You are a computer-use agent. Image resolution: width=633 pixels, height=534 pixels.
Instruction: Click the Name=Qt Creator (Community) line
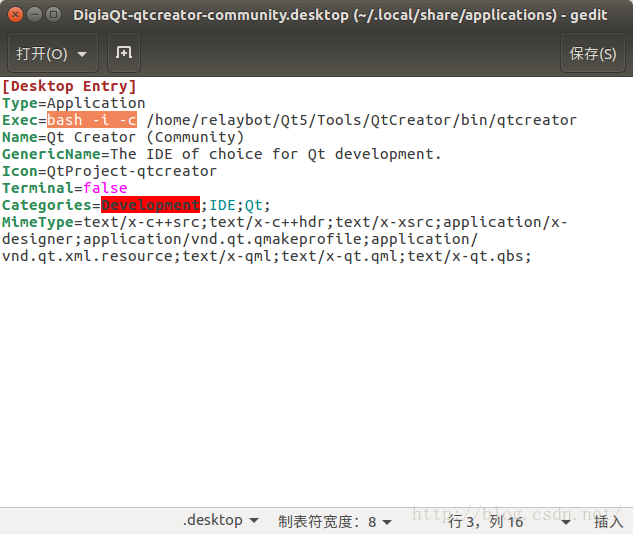pyautogui.click(x=123, y=137)
